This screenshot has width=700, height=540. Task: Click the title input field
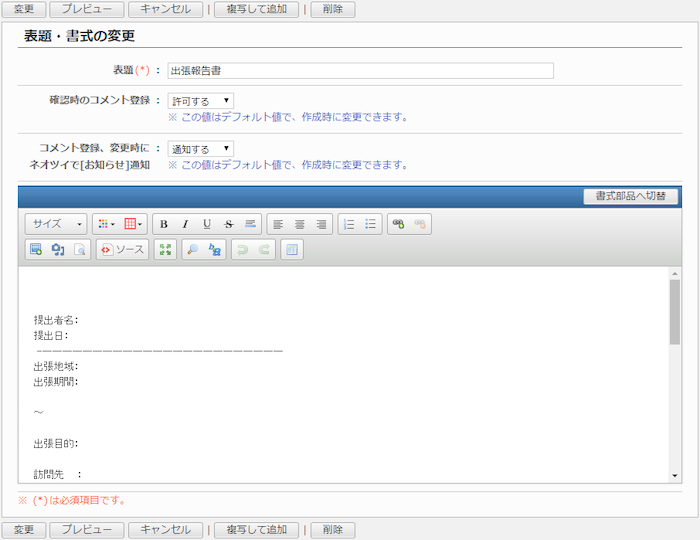pyautogui.click(x=360, y=71)
